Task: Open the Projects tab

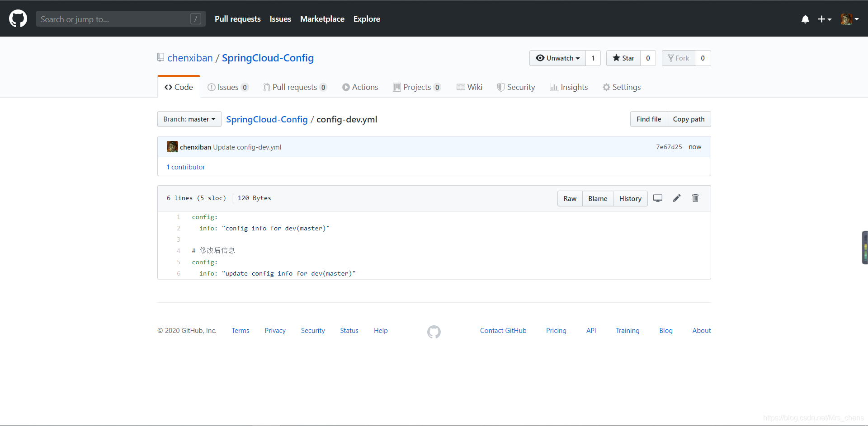Action: (417, 87)
